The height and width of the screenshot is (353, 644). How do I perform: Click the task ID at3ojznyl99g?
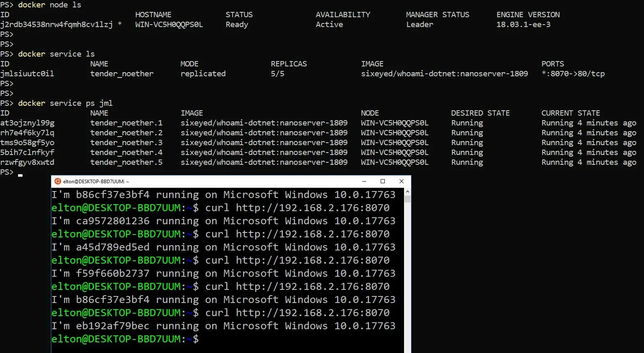(x=27, y=123)
